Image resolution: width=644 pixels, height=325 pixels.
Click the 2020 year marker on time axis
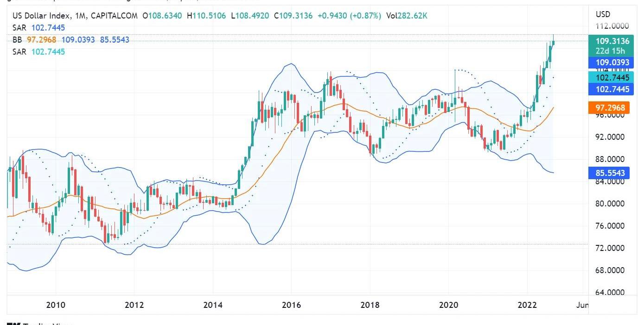tap(448, 305)
